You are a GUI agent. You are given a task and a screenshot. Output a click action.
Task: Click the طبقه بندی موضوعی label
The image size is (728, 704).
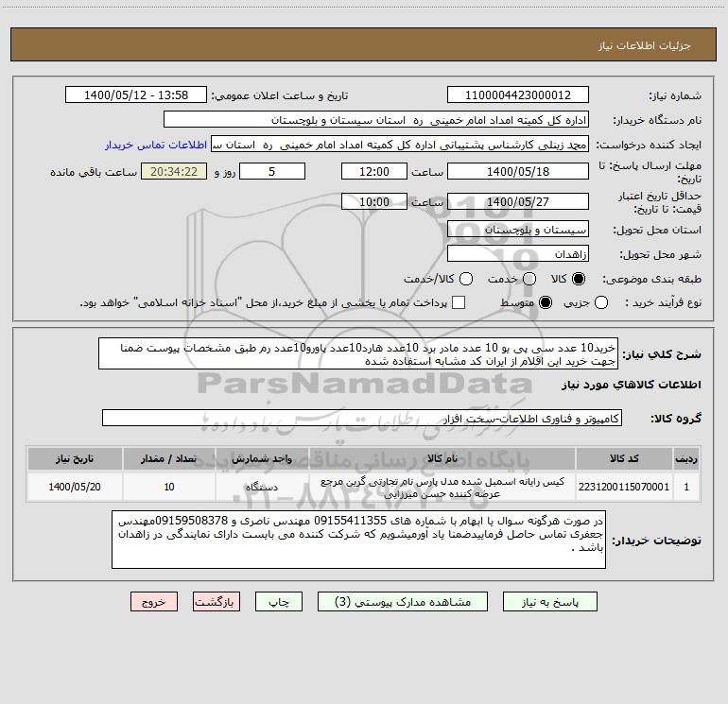coord(651,280)
